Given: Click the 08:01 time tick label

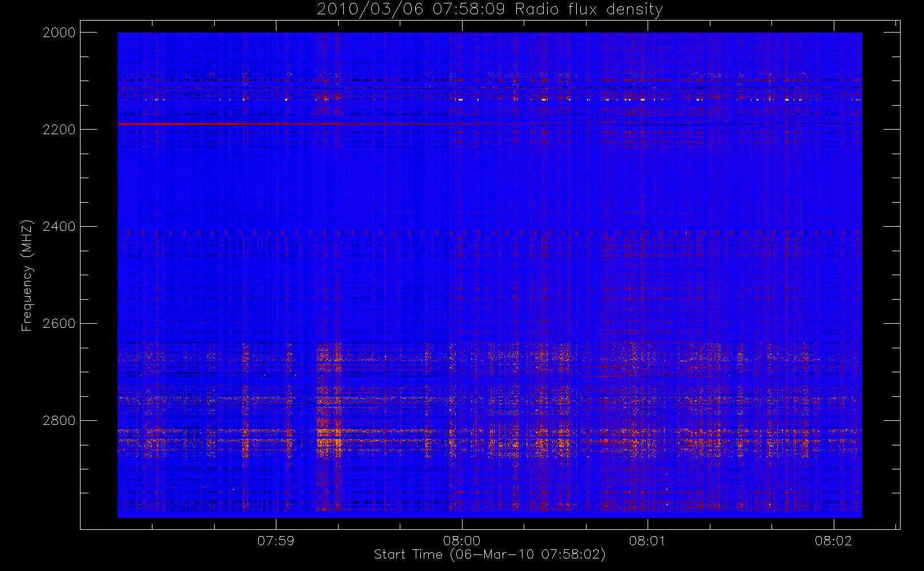Looking at the screenshot, I should pos(648,541).
